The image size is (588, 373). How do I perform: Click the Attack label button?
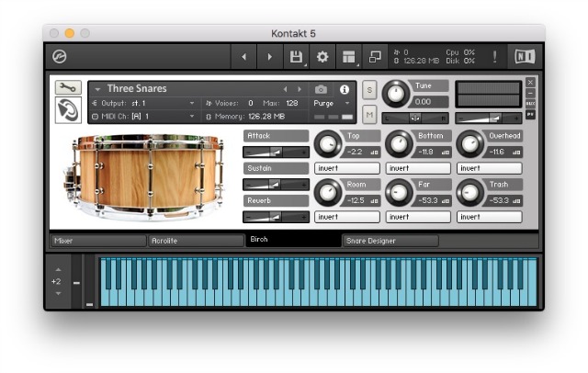[276, 136]
